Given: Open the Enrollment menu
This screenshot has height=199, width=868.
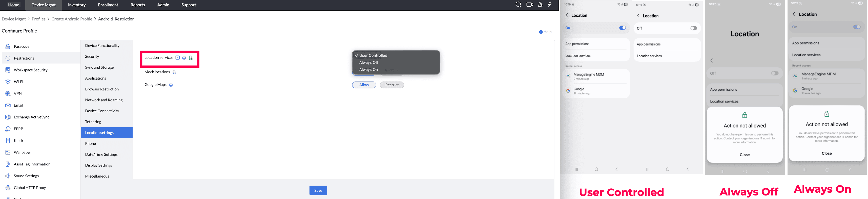Looking at the screenshot, I should pyautogui.click(x=108, y=5).
